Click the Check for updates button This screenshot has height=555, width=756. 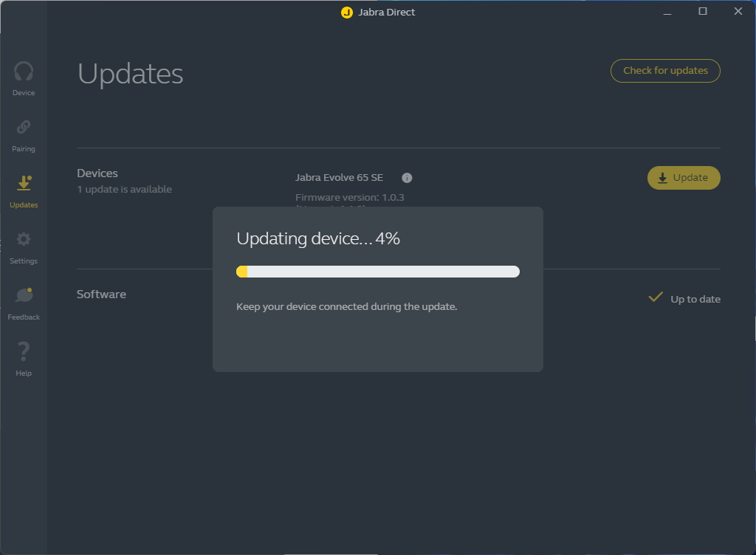coord(665,71)
